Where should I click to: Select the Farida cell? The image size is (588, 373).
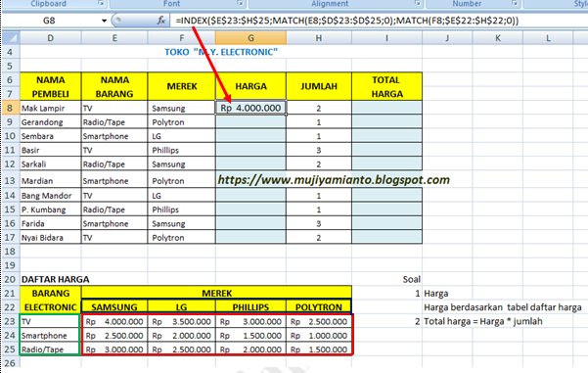click(x=50, y=223)
